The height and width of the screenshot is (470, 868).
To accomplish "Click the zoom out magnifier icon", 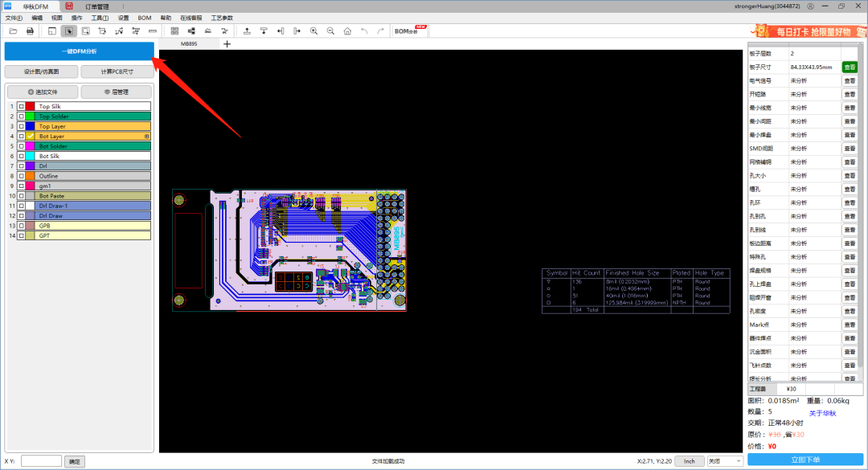I will coord(330,31).
